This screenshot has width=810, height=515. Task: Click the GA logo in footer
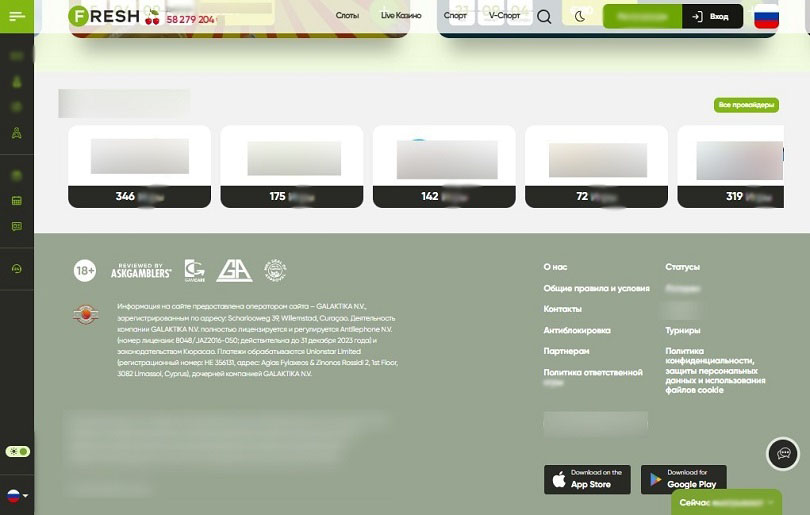[234, 270]
